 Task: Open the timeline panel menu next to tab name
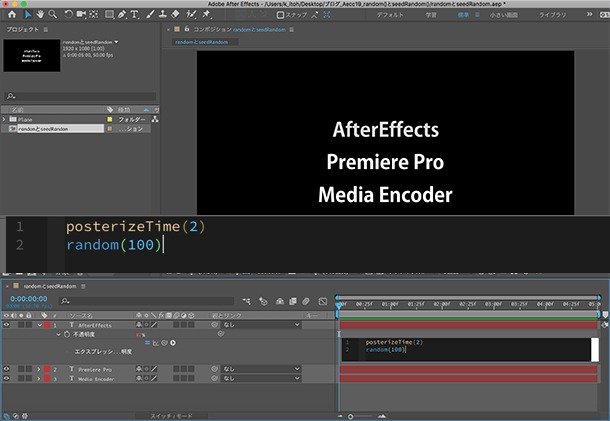pos(83,286)
